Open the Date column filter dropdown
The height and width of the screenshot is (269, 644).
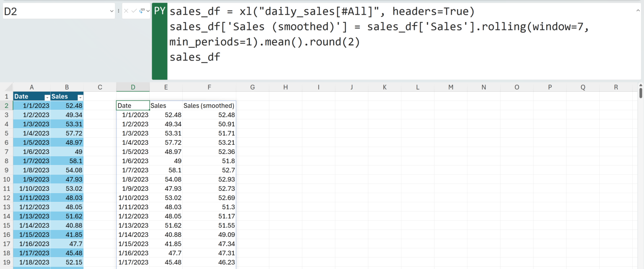pos(47,97)
